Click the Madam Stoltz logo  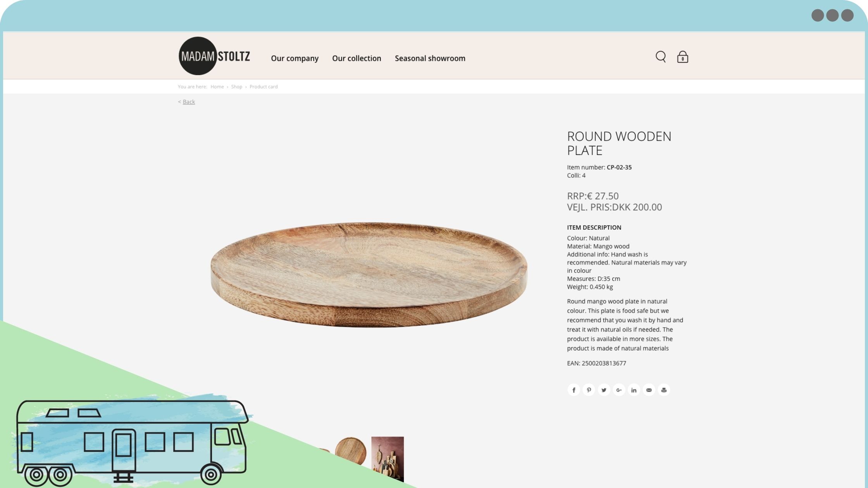click(x=214, y=56)
